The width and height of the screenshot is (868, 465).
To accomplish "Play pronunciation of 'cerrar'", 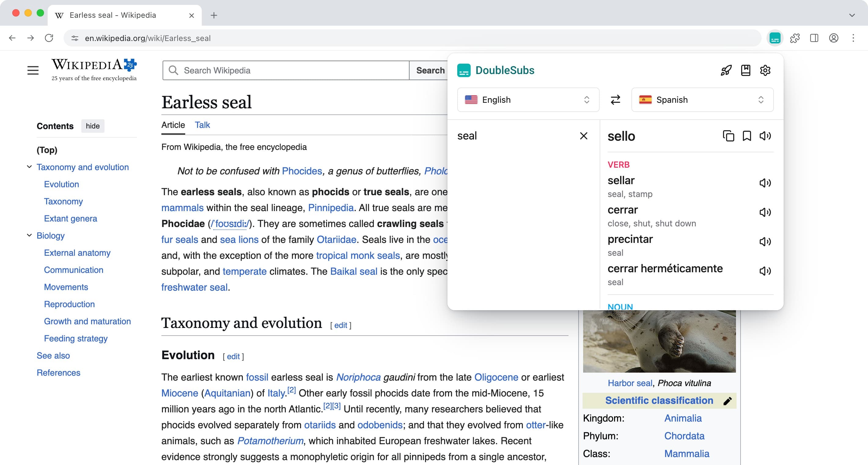I will pyautogui.click(x=765, y=212).
